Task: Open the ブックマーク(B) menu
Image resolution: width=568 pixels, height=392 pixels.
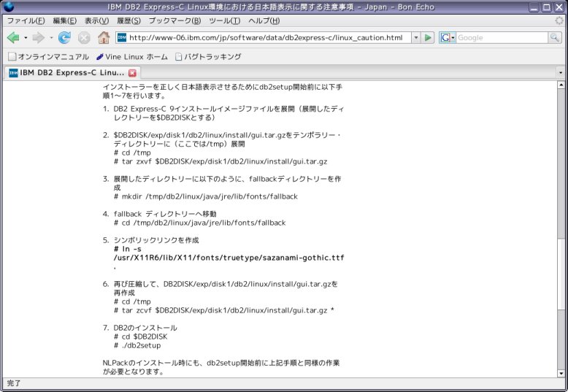Action: (174, 20)
